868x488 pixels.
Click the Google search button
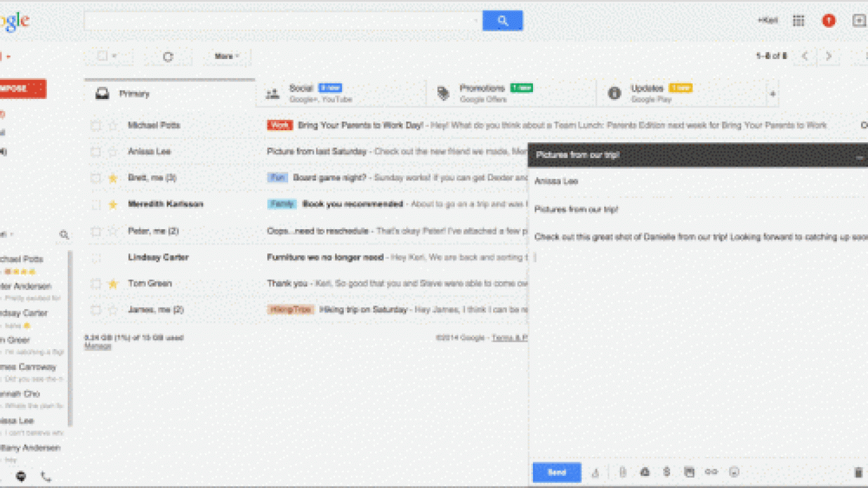click(x=502, y=20)
